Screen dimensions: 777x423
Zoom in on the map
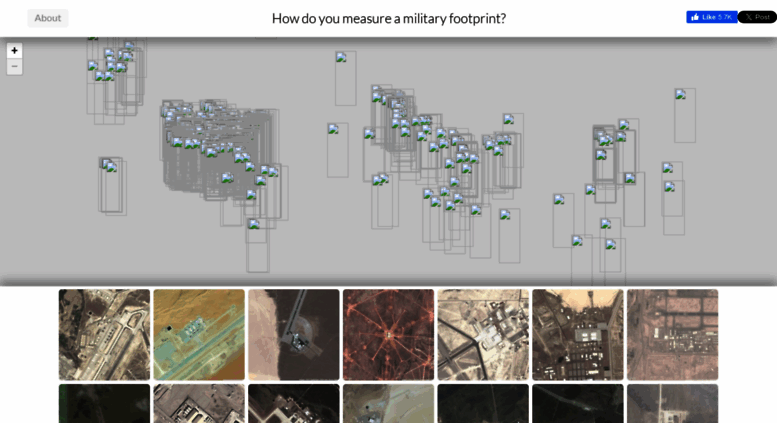coord(14,51)
